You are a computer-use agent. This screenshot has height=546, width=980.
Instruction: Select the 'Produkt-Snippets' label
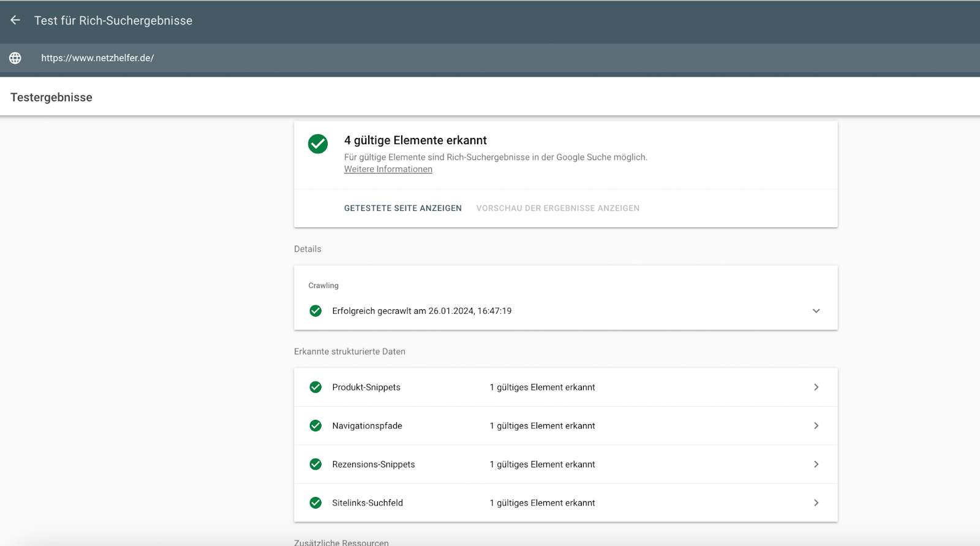click(x=366, y=387)
